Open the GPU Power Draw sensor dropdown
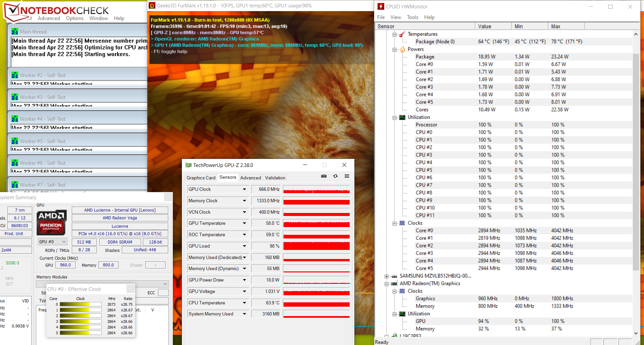The width and height of the screenshot is (644, 345). (x=245, y=280)
